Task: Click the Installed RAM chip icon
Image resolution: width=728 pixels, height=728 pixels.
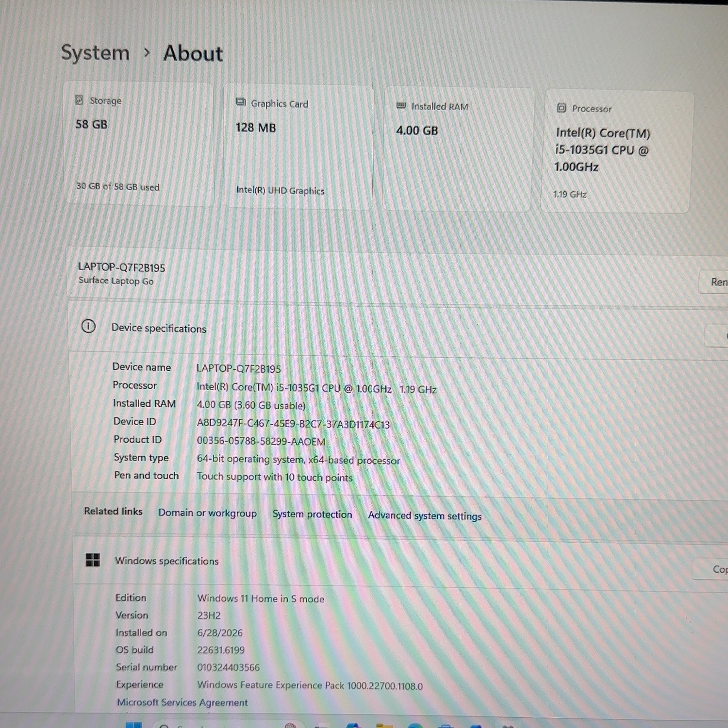Action: [401, 105]
